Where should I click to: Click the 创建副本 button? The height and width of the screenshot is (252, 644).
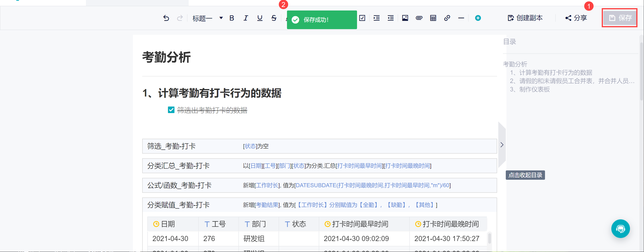525,18
